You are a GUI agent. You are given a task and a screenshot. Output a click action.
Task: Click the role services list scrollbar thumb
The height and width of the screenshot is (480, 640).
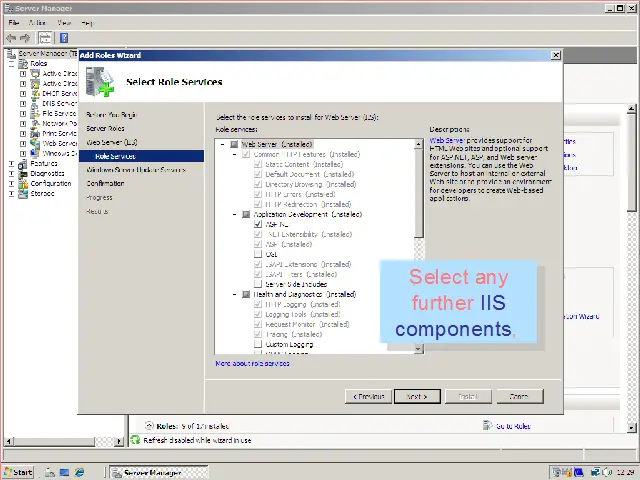coord(419,193)
